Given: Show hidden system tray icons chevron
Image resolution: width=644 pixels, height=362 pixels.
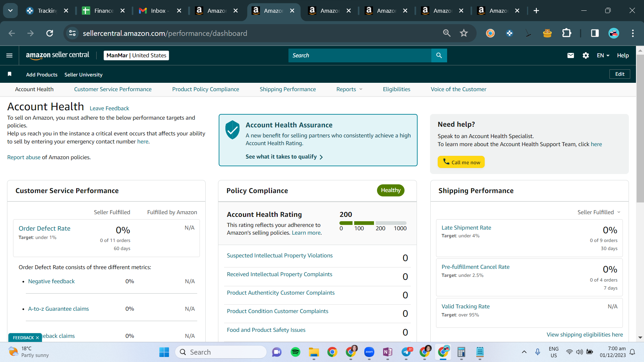Looking at the screenshot, I should click(524, 352).
